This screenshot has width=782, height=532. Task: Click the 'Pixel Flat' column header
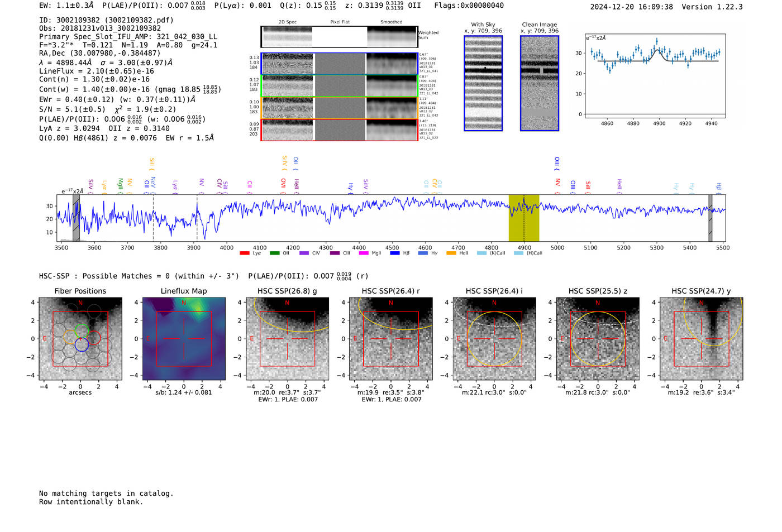[x=340, y=22]
